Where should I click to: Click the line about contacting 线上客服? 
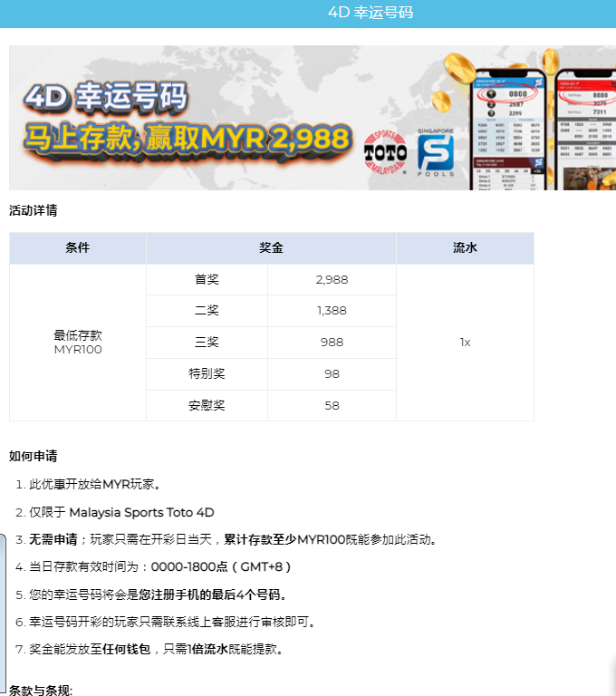[172, 622]
